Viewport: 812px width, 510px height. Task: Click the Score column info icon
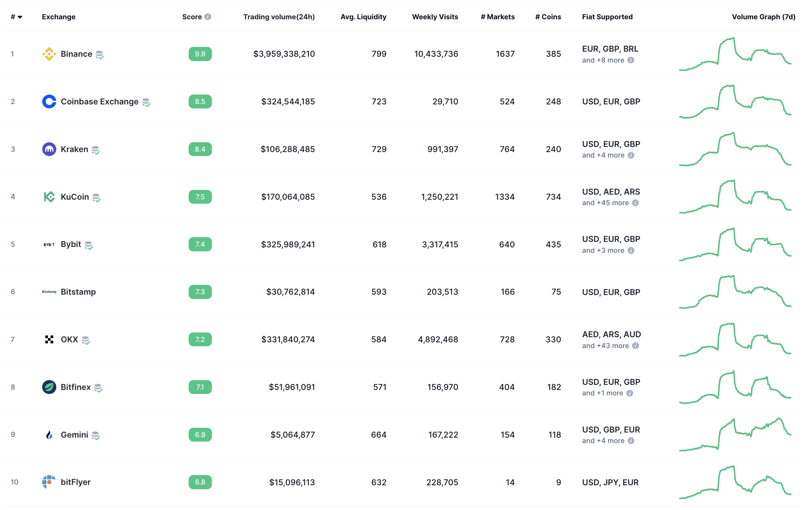[208, 17]
